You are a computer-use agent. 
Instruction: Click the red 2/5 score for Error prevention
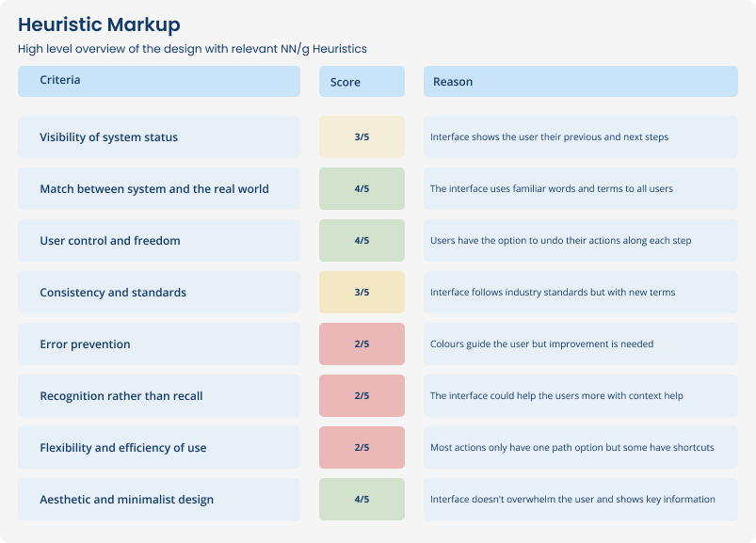[362, 344]
